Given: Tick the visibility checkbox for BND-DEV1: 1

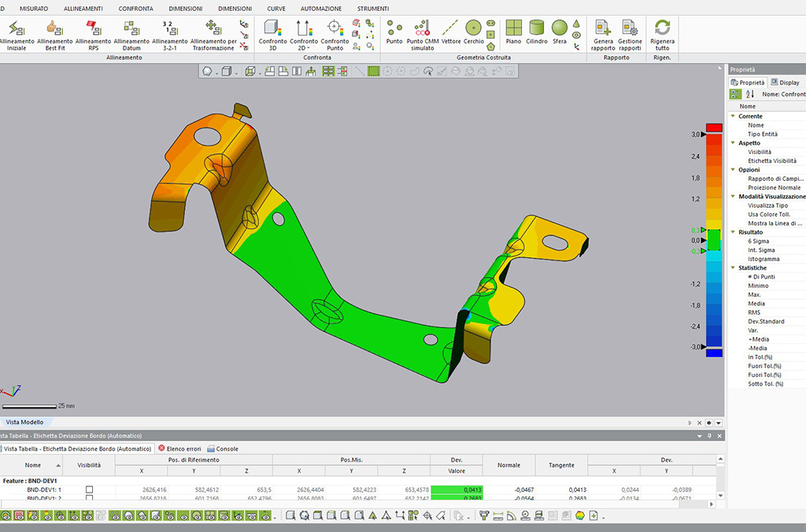Looking at the screenshot, I should (90, 490).
